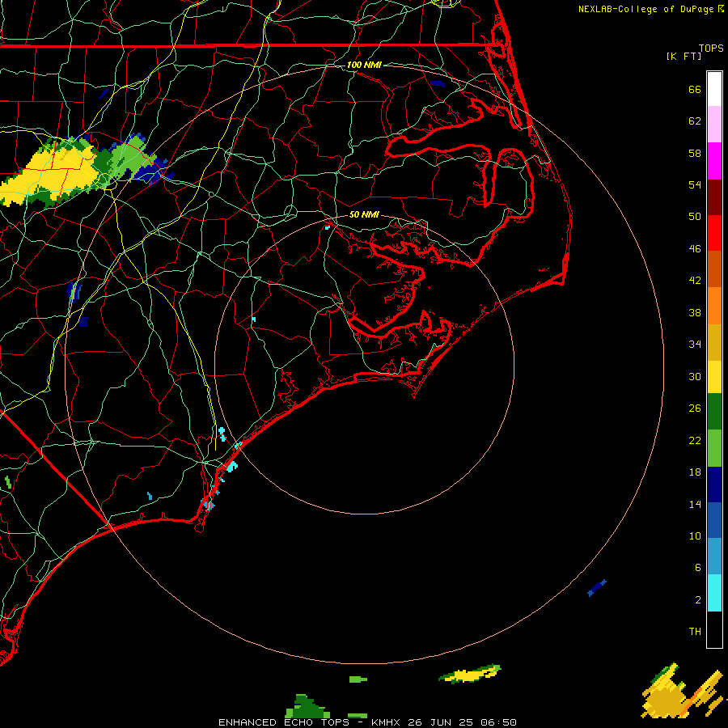Click the 06:50 timestamp in caption
The image size is (728, 728).
(498, 722)
